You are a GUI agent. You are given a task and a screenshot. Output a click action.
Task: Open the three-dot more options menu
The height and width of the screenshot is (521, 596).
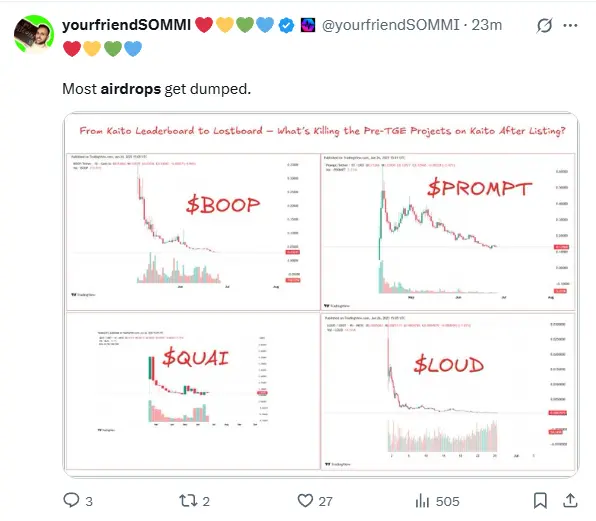pyautogui.click(x=571, y=25)
